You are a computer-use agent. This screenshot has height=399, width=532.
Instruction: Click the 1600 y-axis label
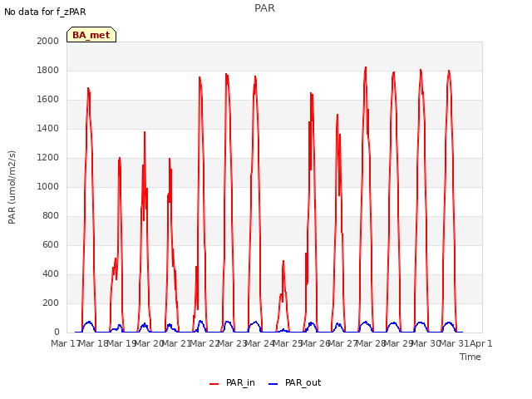click(x=48, y=100)
